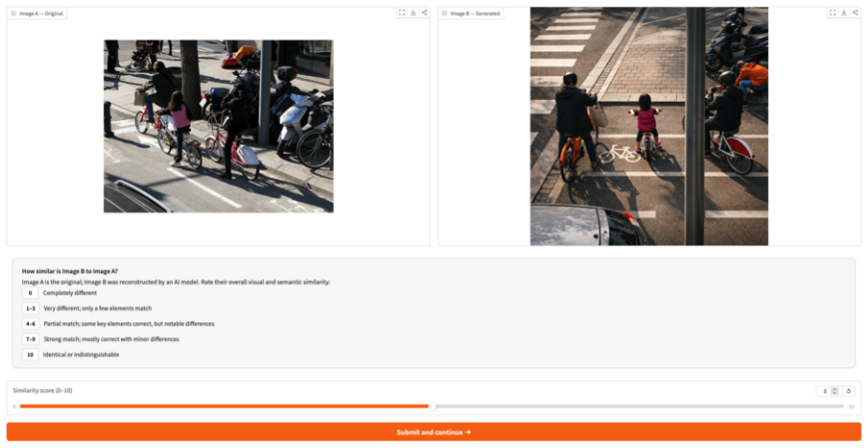
Task: Click 'Partial match' description text
Action: tap(129, 323)
